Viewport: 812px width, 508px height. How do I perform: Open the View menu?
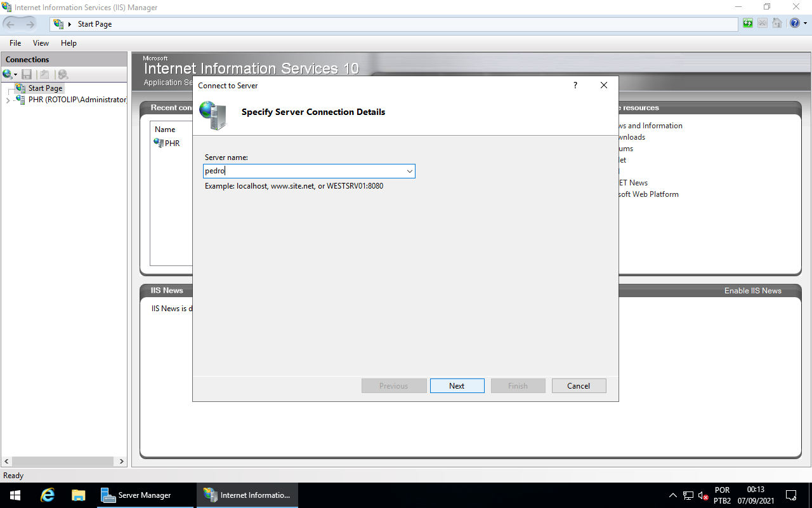pos(41,43)
